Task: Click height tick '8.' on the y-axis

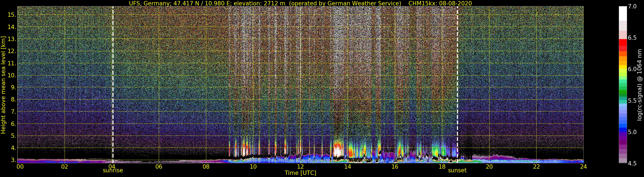Action: (13, 100)
